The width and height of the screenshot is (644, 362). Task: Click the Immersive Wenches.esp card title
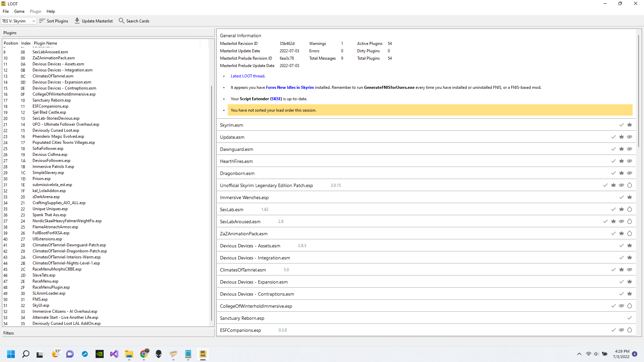244,197
